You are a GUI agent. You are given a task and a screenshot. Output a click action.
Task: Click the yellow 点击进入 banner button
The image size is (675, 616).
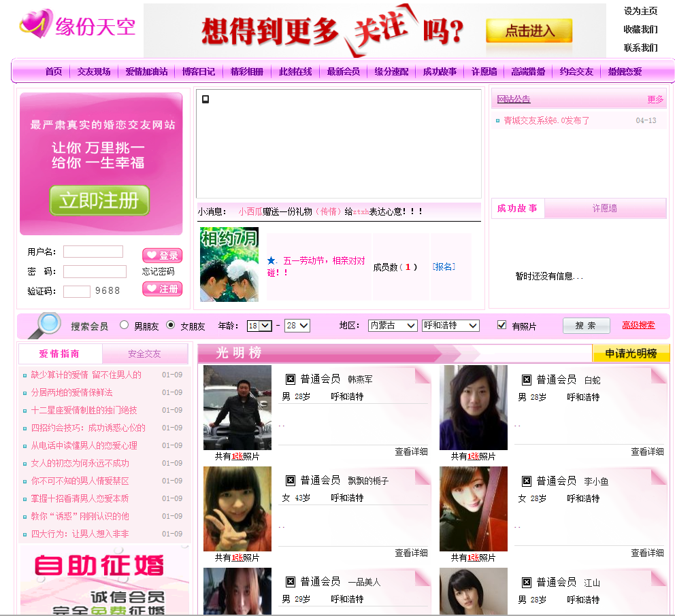click(529, 31)
